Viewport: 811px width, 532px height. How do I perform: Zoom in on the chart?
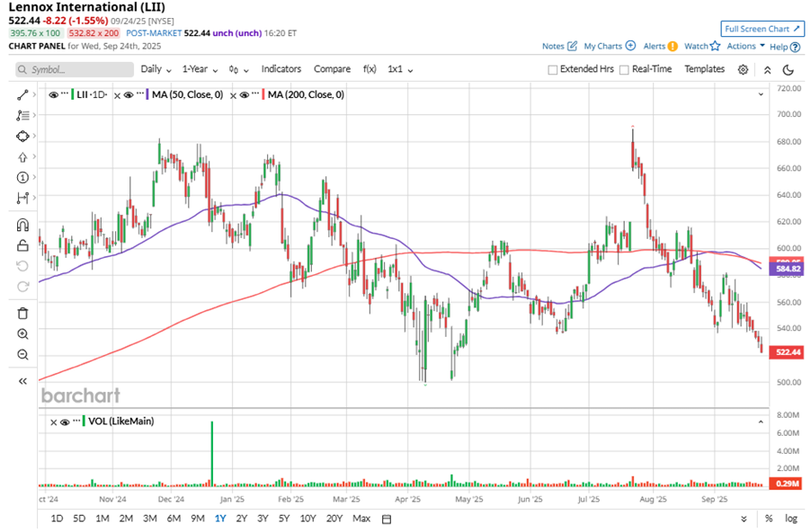click(x=22, y=334)
